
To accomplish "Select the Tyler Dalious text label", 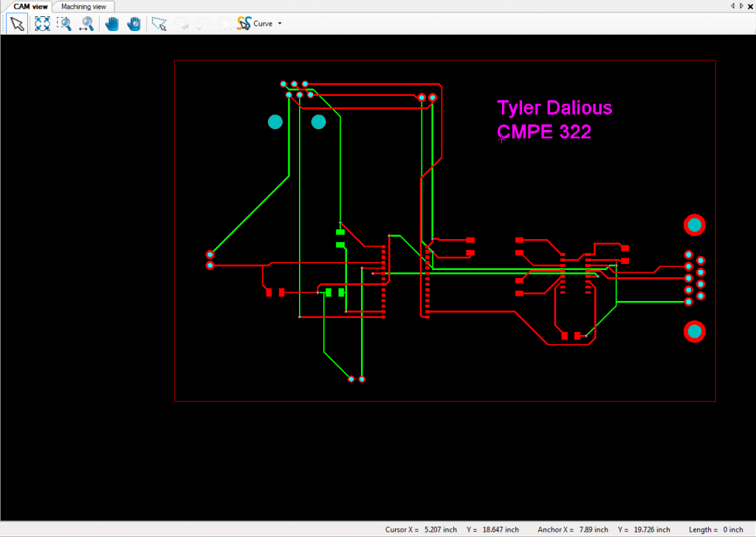I will [x=554, y=108].
